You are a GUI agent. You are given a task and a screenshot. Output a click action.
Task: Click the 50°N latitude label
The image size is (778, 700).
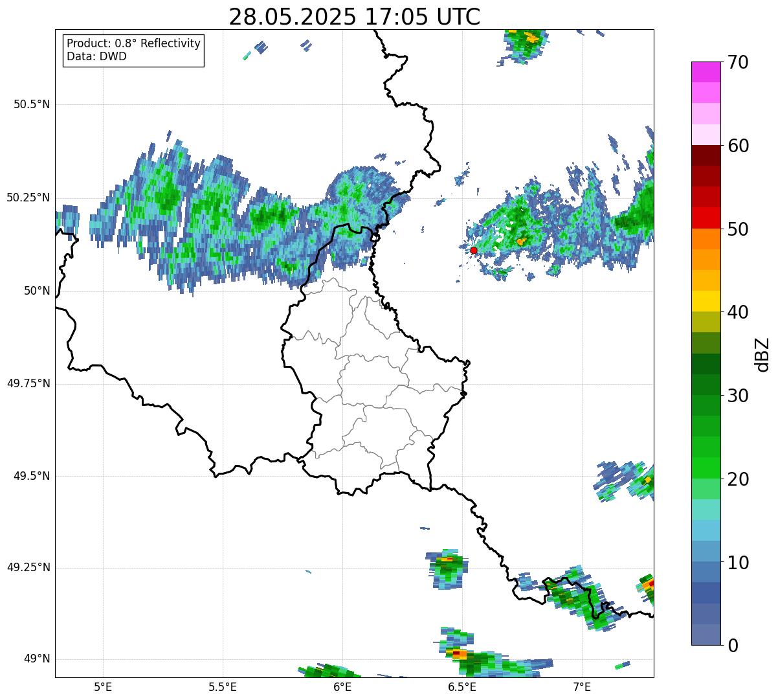(37, 291)
